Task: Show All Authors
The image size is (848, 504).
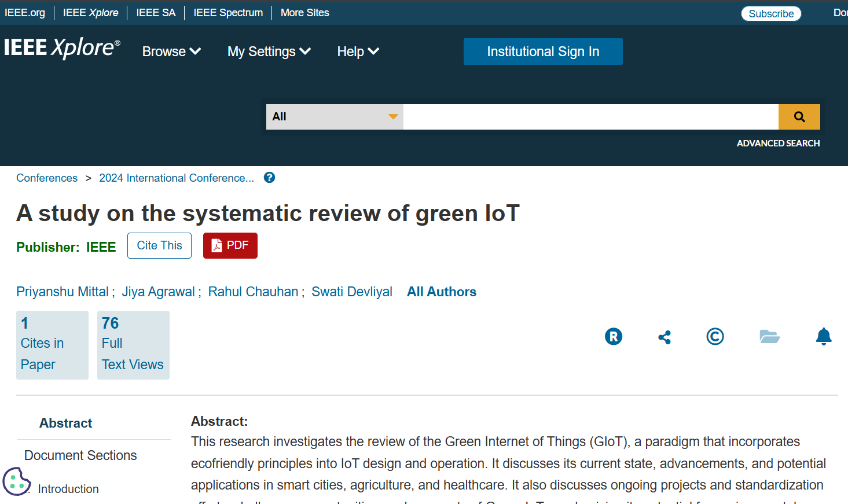Action: (x=442, y=292)
